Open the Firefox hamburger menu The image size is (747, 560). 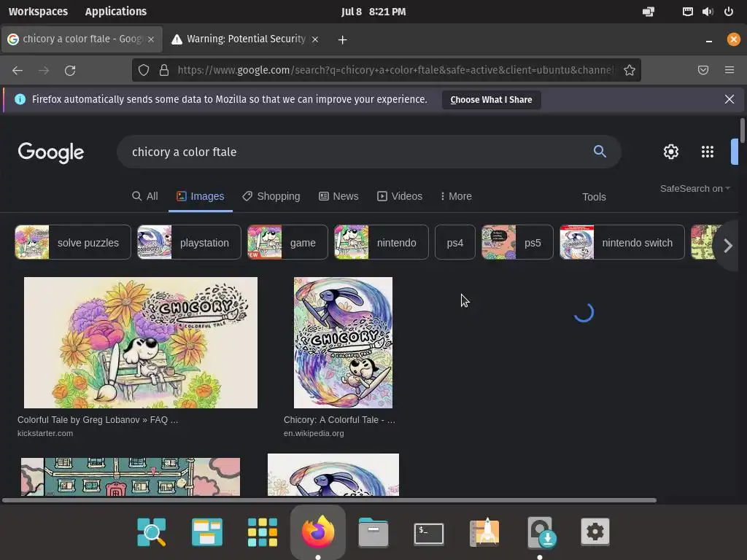pyautogui.click(x=729, y=71)
